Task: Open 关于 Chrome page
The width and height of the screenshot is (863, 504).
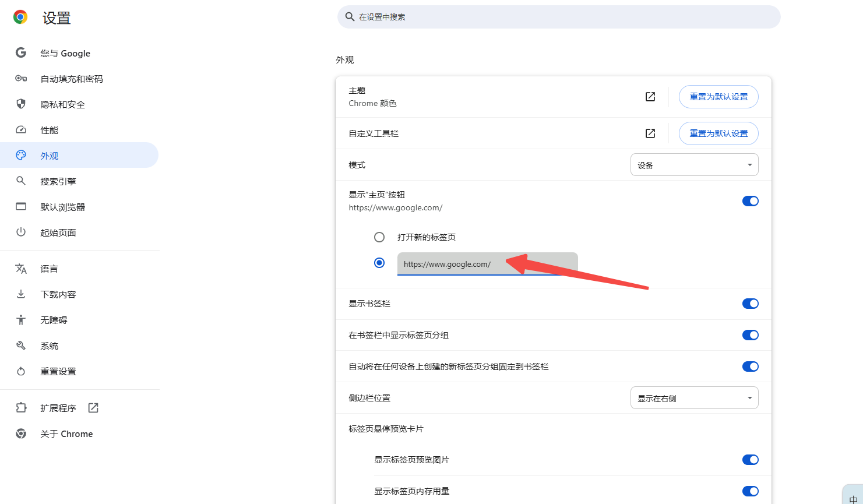Action: 79,433
